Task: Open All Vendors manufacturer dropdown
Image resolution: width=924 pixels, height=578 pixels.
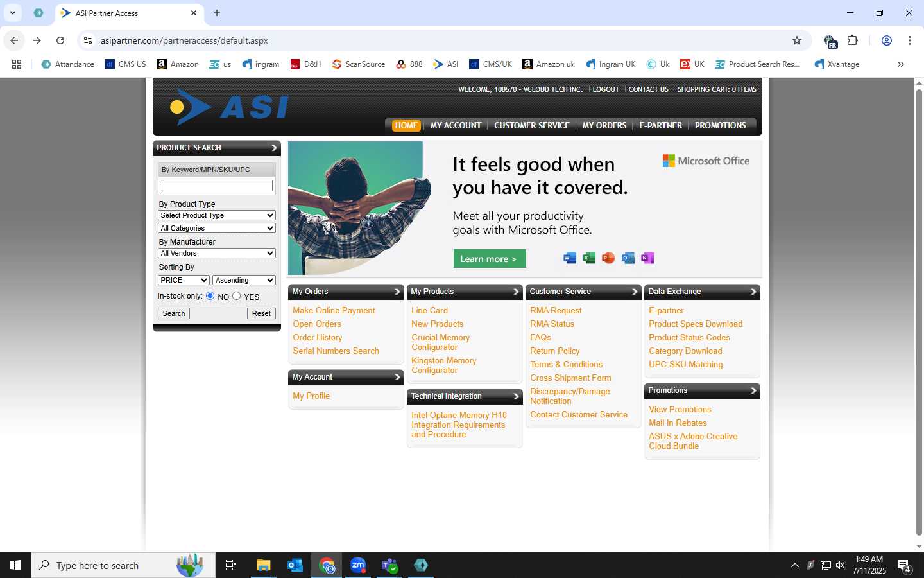Action: (217, 253)
